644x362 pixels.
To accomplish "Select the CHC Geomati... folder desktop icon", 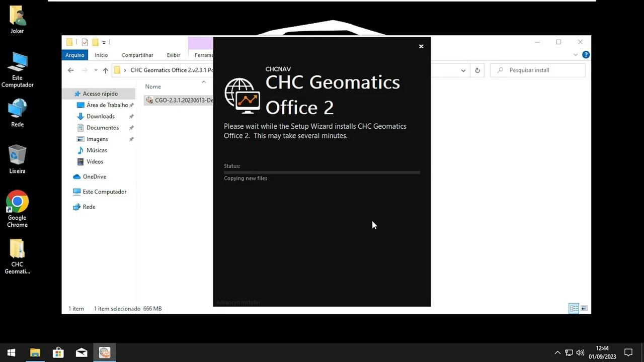I will 17,256.
